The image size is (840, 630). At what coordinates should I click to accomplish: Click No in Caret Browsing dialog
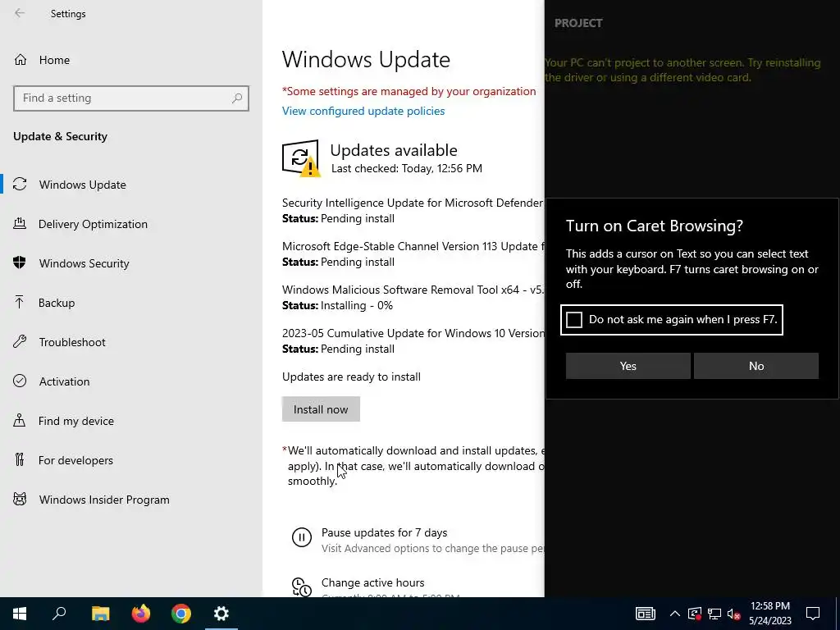756,366
